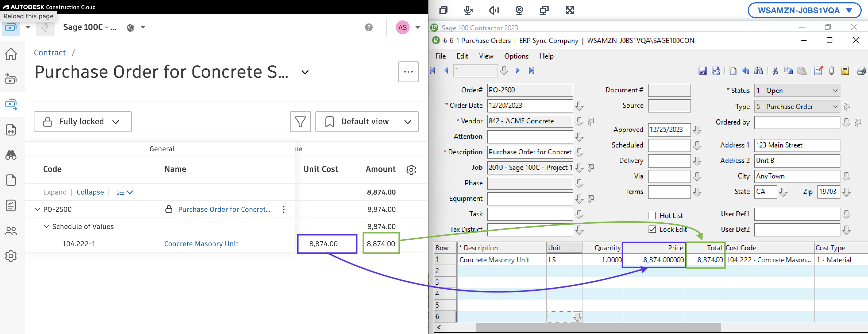Image resolution: width=868 pixels, height=334 pixels.
Task: Click grid cell 104.222 - Concrete Mason...
Action: [x=769, y=260]
